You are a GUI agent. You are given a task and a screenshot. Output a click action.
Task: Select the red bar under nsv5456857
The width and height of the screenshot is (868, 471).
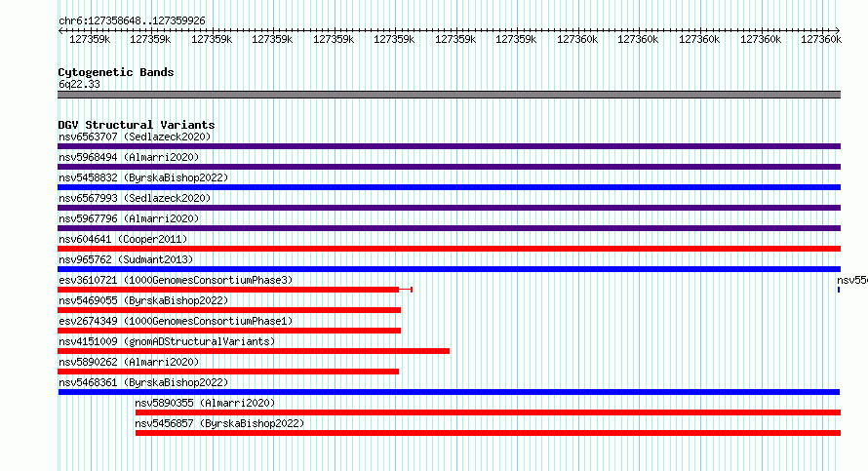[x=488, y=433]
